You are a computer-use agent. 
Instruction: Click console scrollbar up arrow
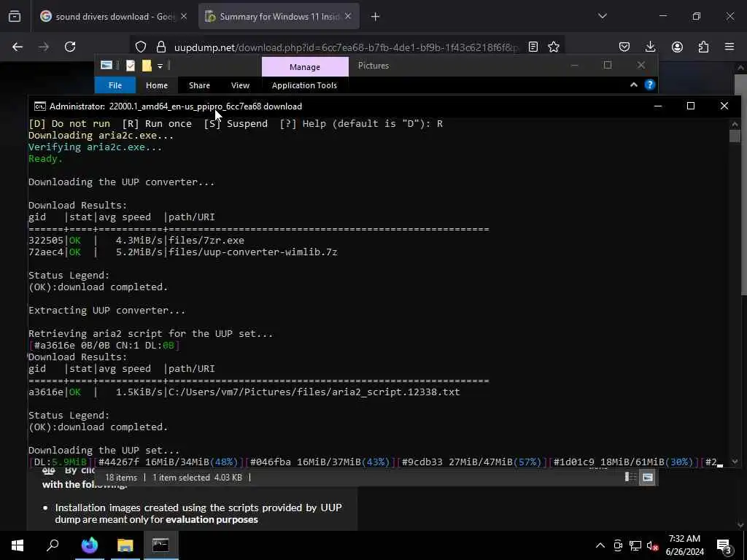(735, 124)
